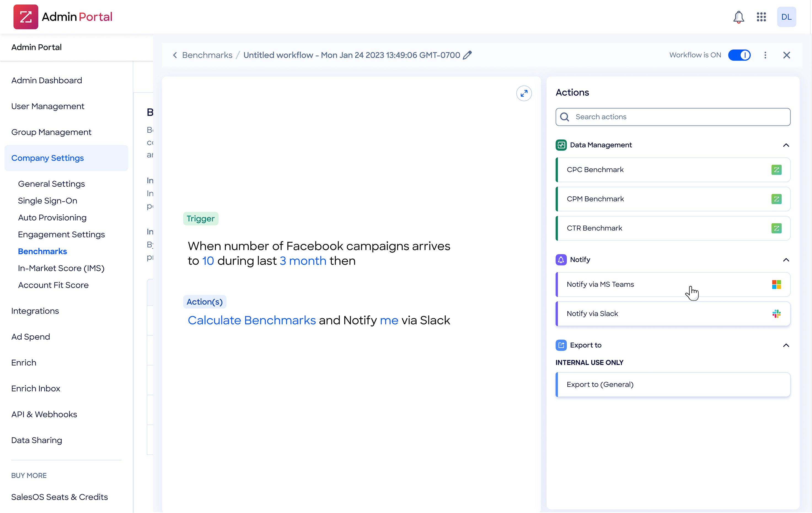Open User Management in sidebar
Viewport: 812px width, 513px height.
[47, 106]
